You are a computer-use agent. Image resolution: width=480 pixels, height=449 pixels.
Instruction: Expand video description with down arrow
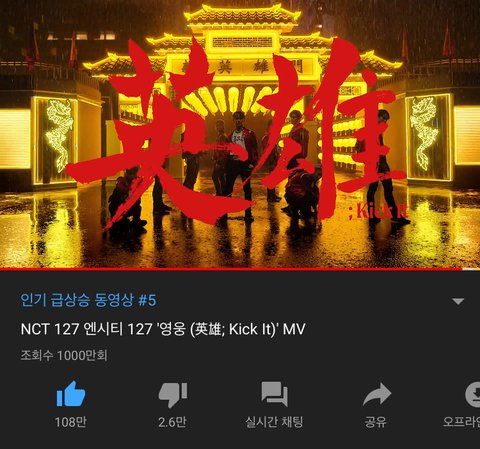[458, 301]
